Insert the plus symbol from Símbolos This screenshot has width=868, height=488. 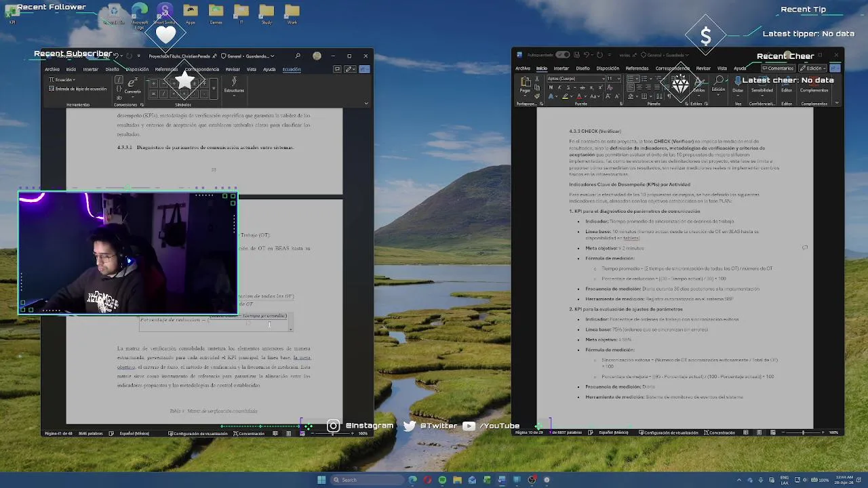click(x=153, y=84)
